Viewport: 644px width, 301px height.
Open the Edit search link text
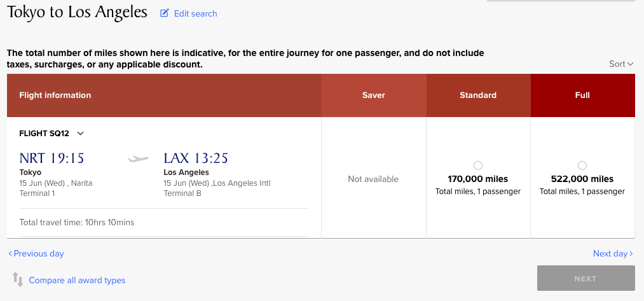pos(195,13)
